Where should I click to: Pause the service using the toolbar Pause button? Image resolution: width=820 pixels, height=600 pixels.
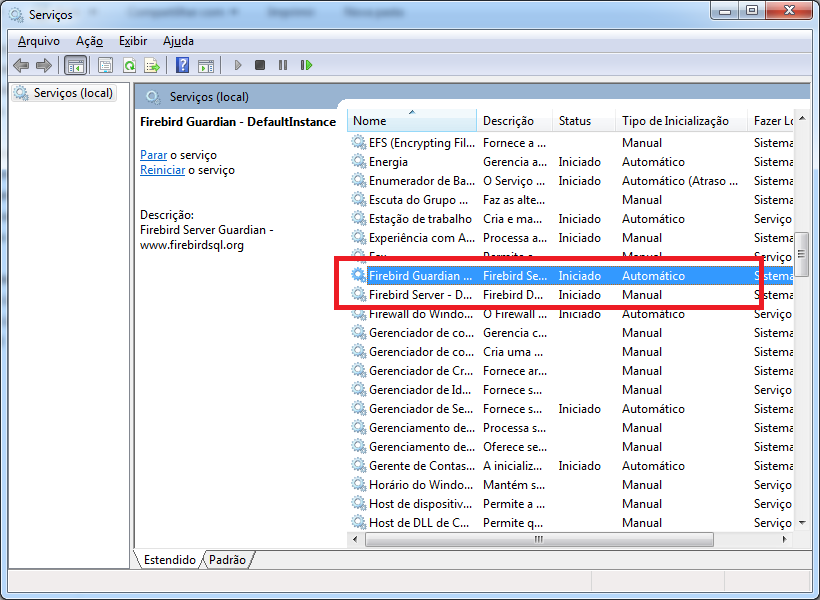point(283,65)
